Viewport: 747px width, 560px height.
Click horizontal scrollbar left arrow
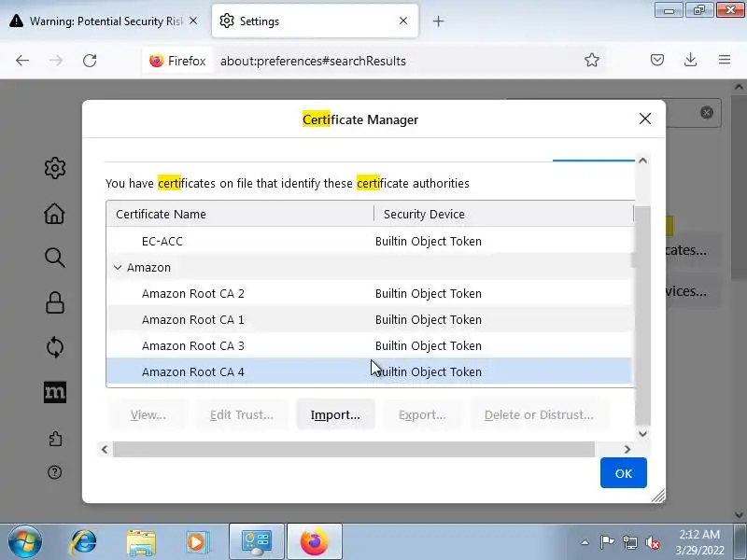pyautogui.click(x=105, y=449)
